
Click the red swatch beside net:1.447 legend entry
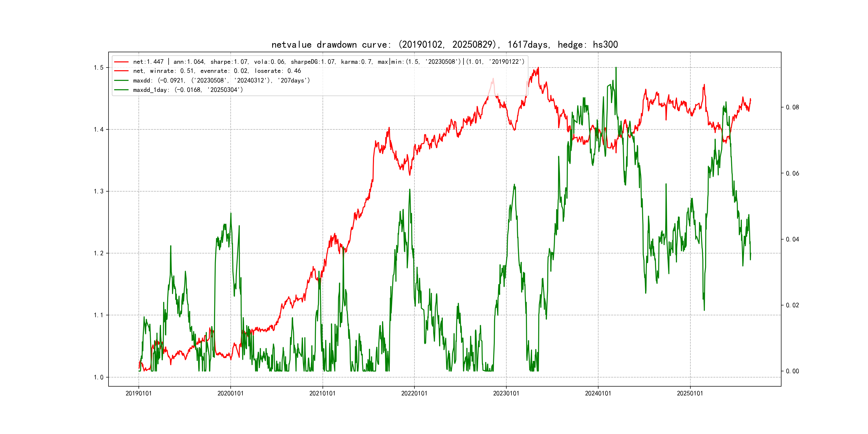[121, 62]
